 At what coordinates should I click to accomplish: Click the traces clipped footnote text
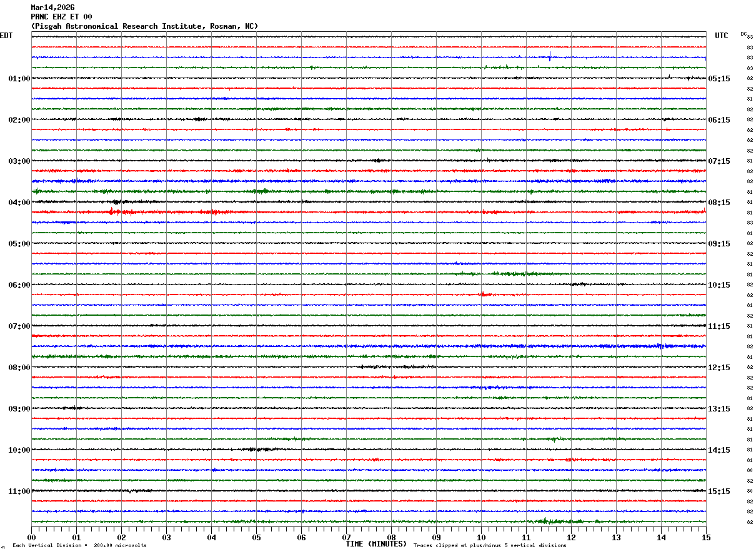coord(490,546)
